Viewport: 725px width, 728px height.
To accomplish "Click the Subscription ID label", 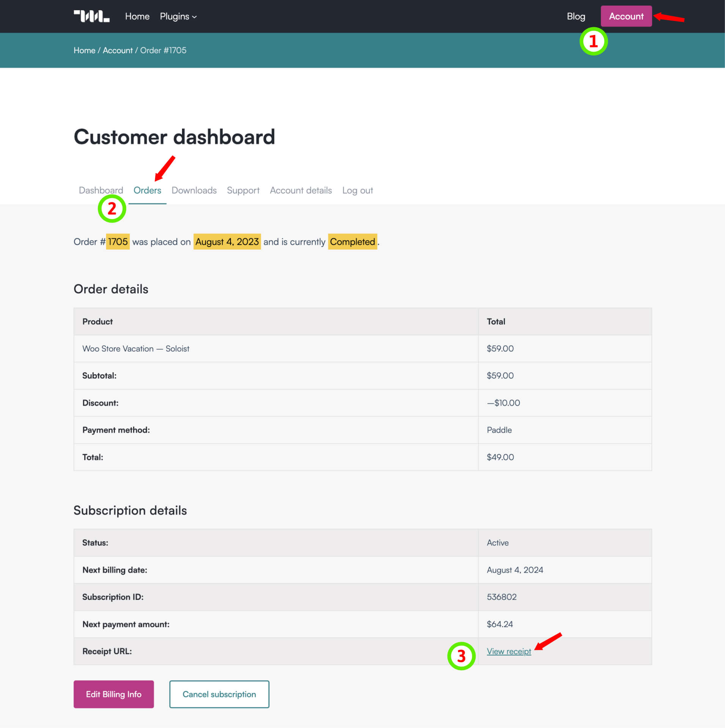I will point(113,597).
